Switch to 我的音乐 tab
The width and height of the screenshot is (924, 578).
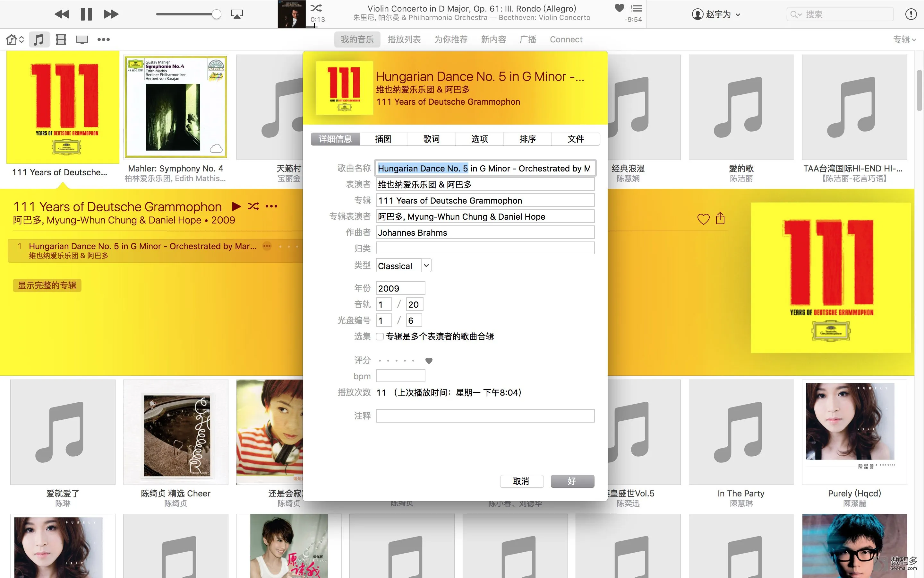pyautogui.click(x=357, y=39)
